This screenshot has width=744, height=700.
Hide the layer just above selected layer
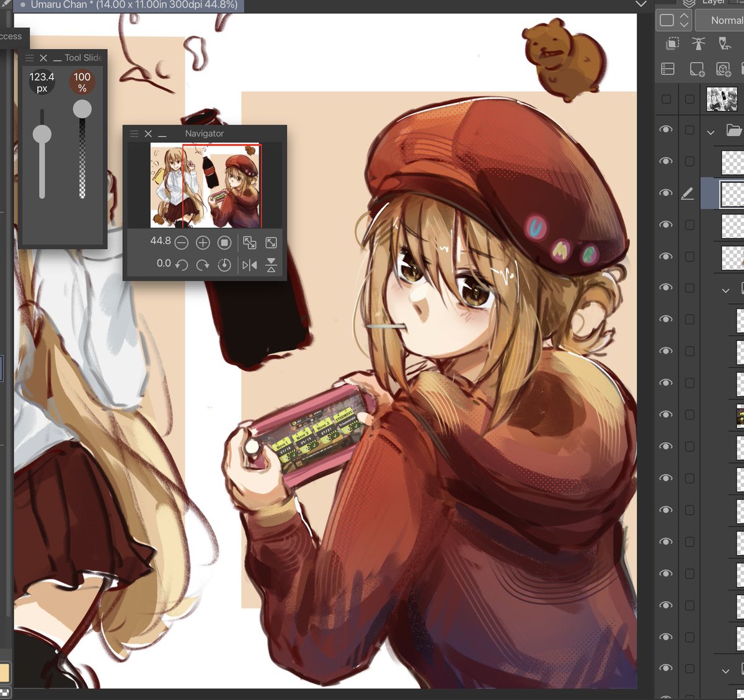tap(666, 161)
